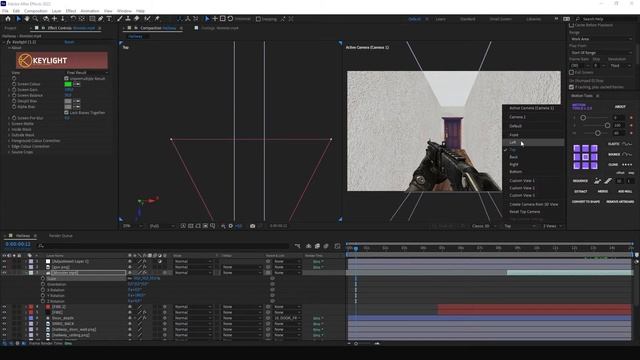
Task: Click the Scale stopwatch in timeline
Action: [43, 278]
